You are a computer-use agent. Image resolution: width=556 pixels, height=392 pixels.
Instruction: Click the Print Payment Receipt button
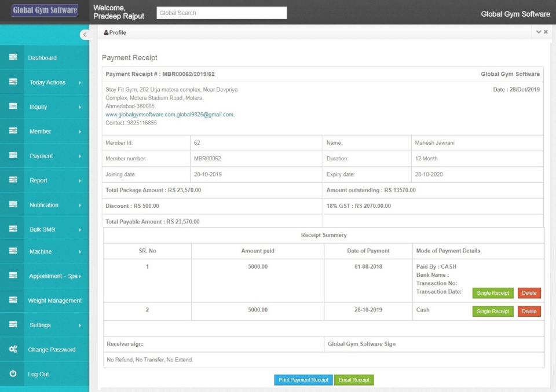click(303, 380)
